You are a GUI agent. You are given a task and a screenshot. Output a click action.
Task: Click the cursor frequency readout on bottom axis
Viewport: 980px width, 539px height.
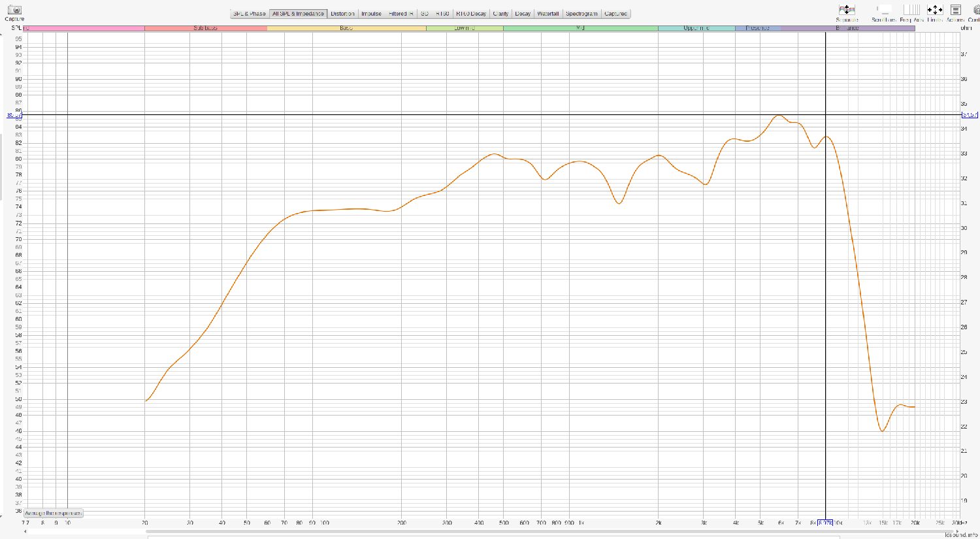tap(825, 523)
